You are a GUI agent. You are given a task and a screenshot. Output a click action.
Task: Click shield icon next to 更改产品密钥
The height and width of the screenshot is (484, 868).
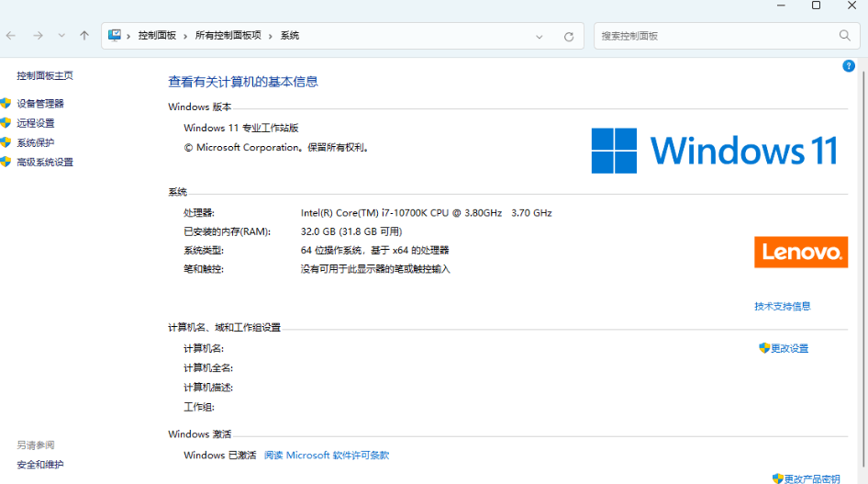[778, 478]
